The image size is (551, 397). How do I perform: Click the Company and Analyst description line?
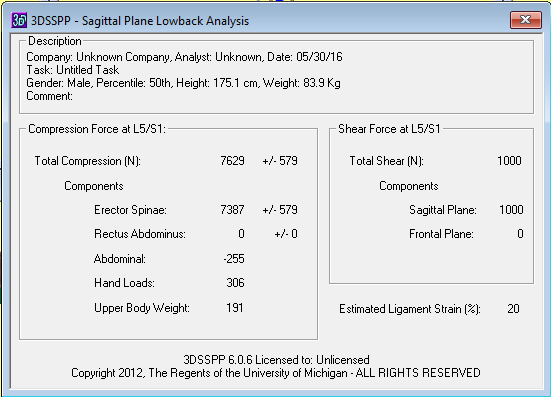(x=184, y=57)
